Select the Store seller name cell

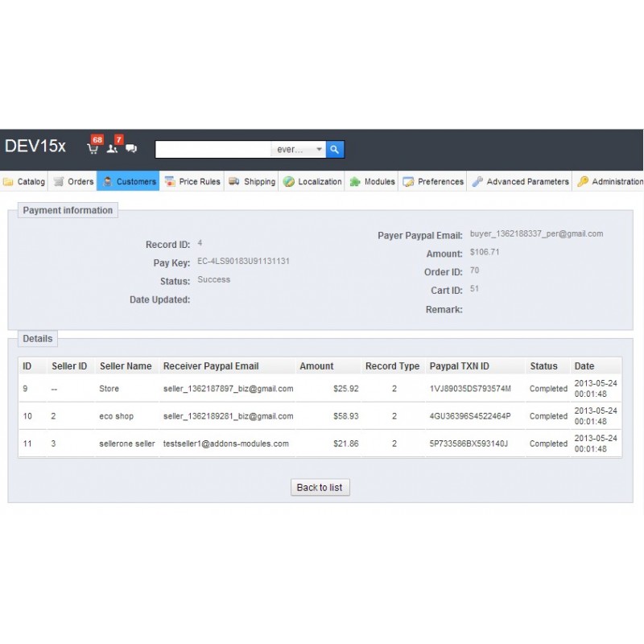tap(109, 389)
